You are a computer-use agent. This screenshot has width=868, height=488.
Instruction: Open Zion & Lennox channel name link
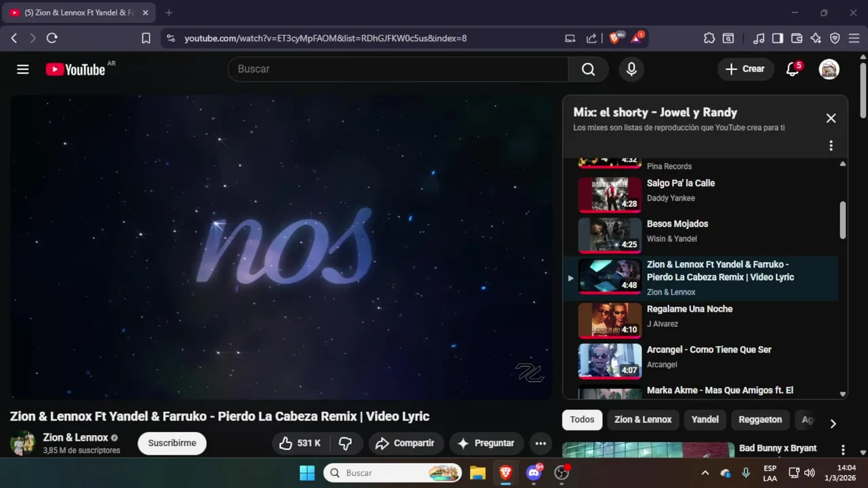click(x=75, y=438)
